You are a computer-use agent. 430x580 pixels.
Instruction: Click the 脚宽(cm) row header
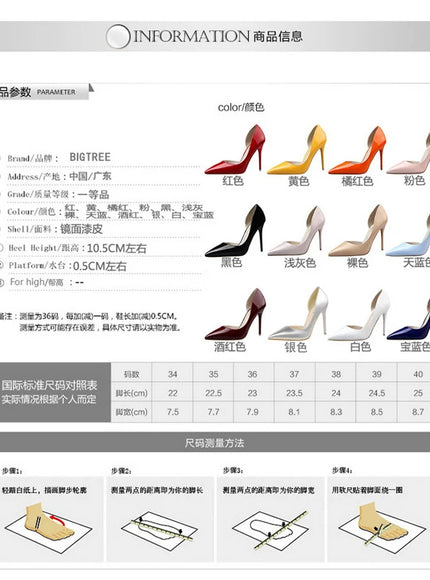pyautogui.click(x=131, y=412)
